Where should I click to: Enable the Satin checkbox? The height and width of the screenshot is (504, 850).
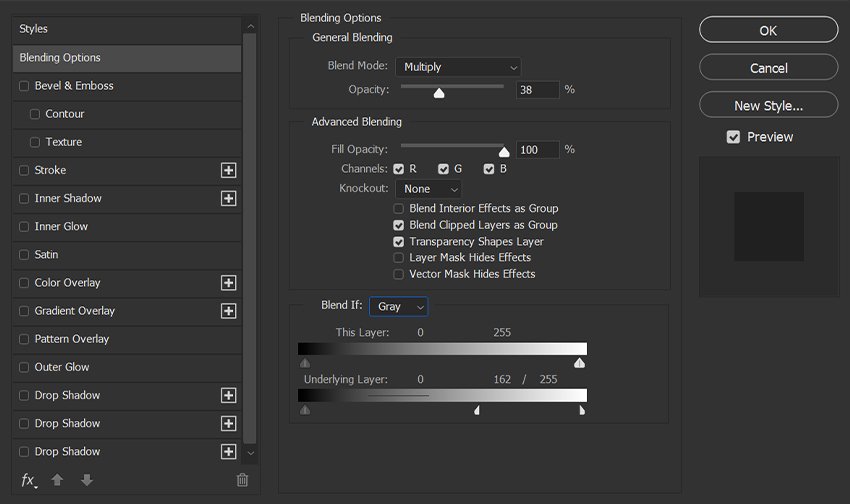(24, 255)
